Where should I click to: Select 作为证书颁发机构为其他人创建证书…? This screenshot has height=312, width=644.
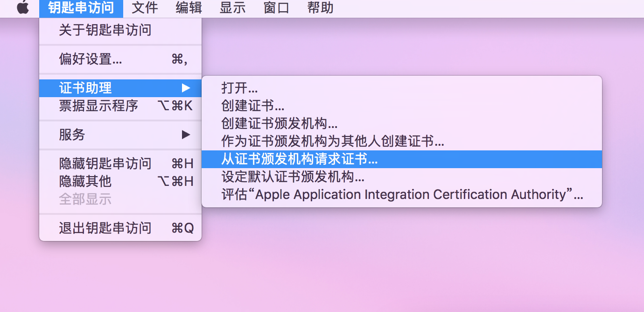point(402,142)
